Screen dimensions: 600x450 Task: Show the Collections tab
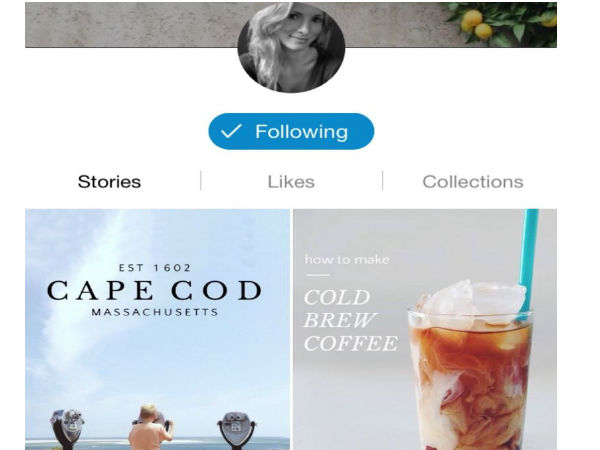pos(472,182)
